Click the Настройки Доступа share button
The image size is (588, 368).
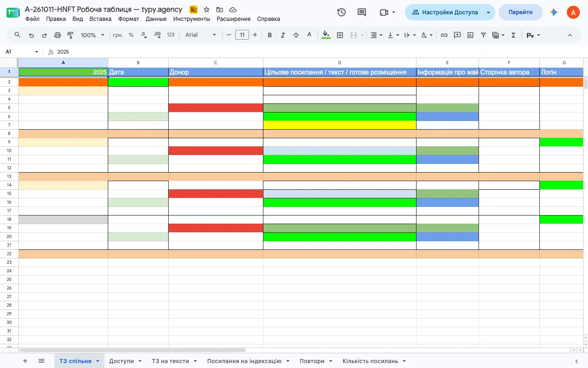coord(444,12)
